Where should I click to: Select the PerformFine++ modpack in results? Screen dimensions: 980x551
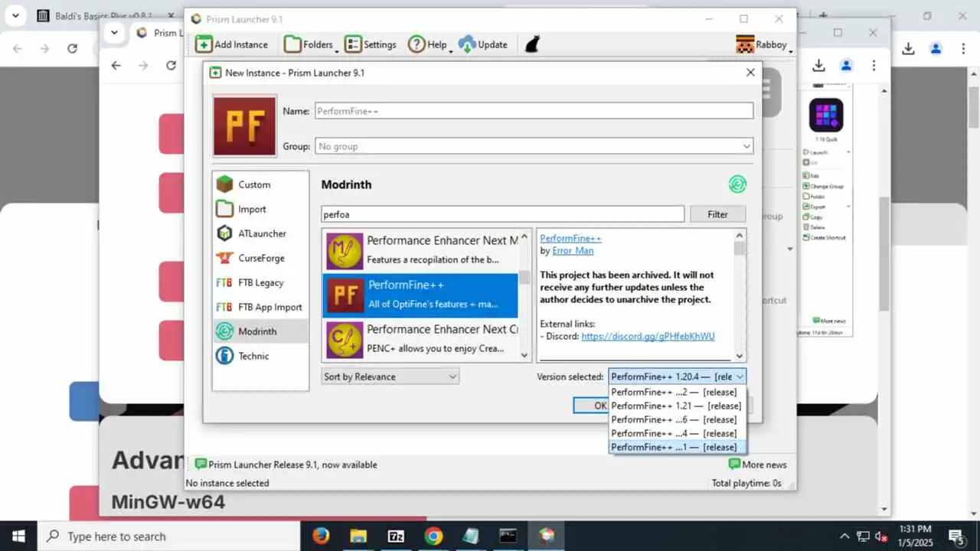click(420, 295)
